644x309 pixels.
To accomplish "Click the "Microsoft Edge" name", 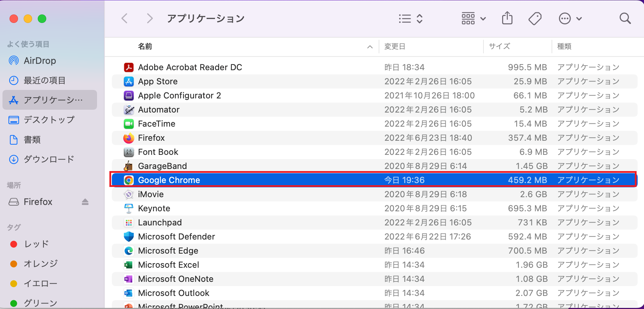I will tap(168, 251).
